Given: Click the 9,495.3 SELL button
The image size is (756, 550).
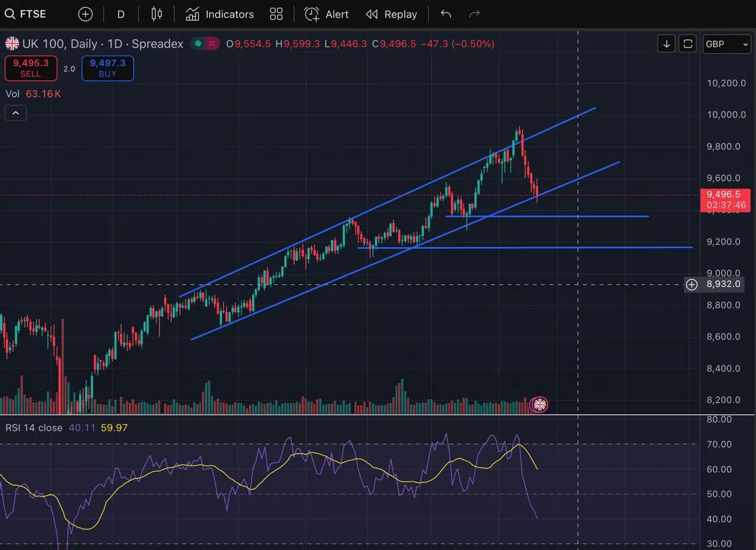Looking at the screenshot, I should click(x=31, y=69).
